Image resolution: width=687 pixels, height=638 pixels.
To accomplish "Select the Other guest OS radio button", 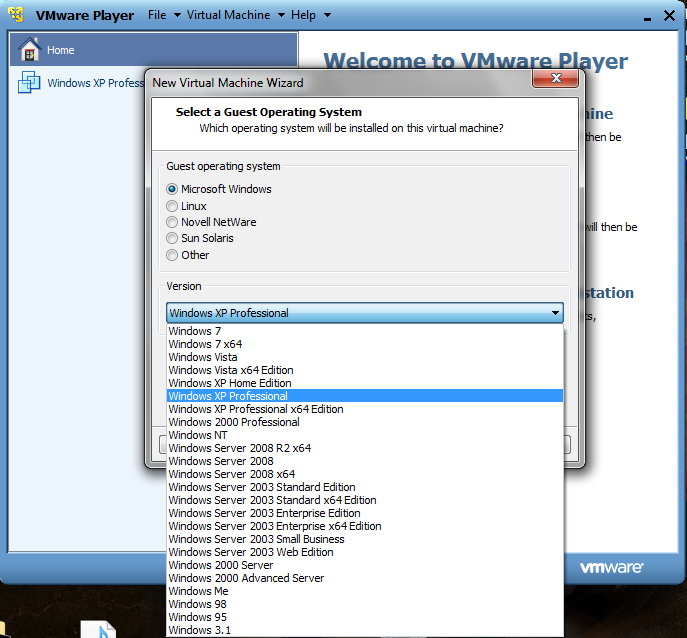I will 172,255.
